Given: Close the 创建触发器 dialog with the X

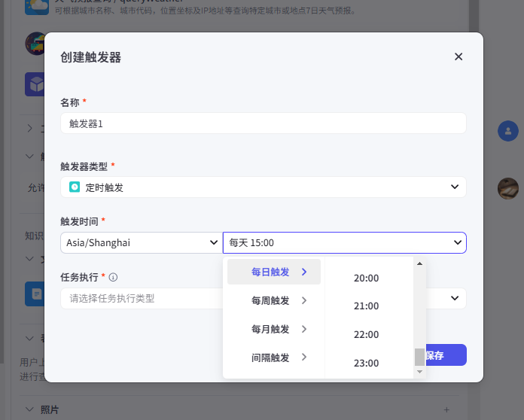Looking at the screenshot, I should point(458,56).
